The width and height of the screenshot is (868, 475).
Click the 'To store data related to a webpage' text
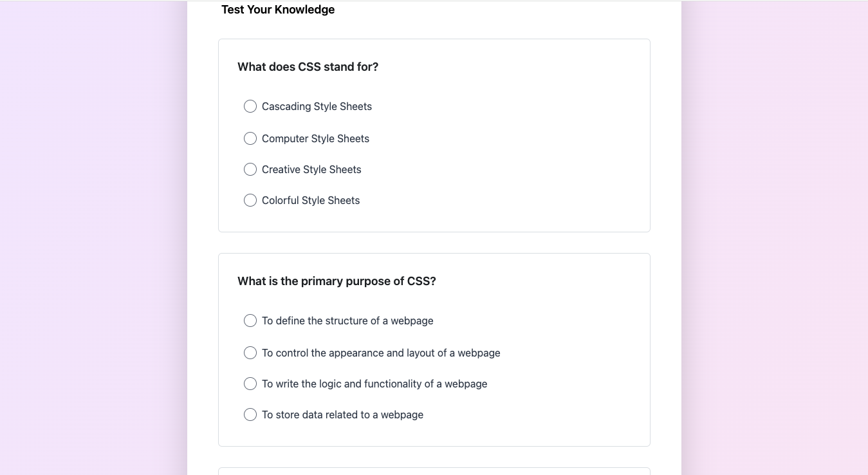pyautogui.click(x=342, y=414)
